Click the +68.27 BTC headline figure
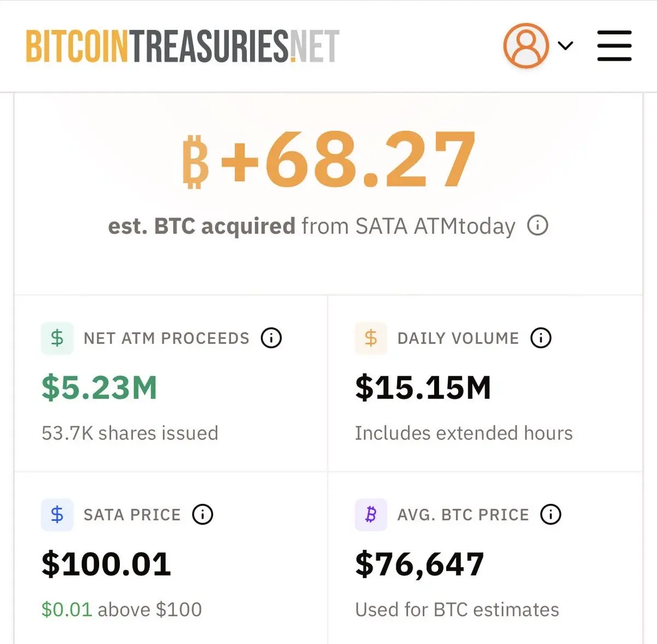Image resolution: width=657 pixels, height=644 pixels. [x=328, y=159]
